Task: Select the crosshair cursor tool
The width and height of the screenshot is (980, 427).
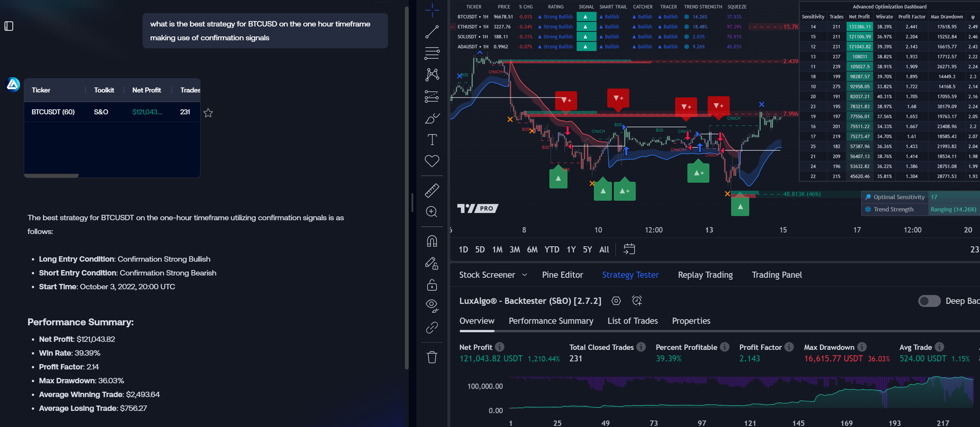Action: [432, 10]
